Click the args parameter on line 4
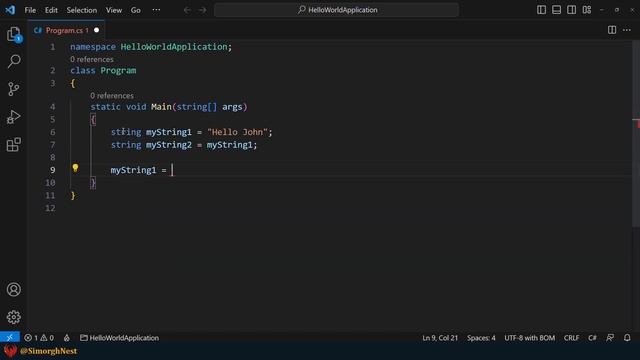The width and height of the screenshot is (640, 360). pyautogui.click(x=232, y=107)
